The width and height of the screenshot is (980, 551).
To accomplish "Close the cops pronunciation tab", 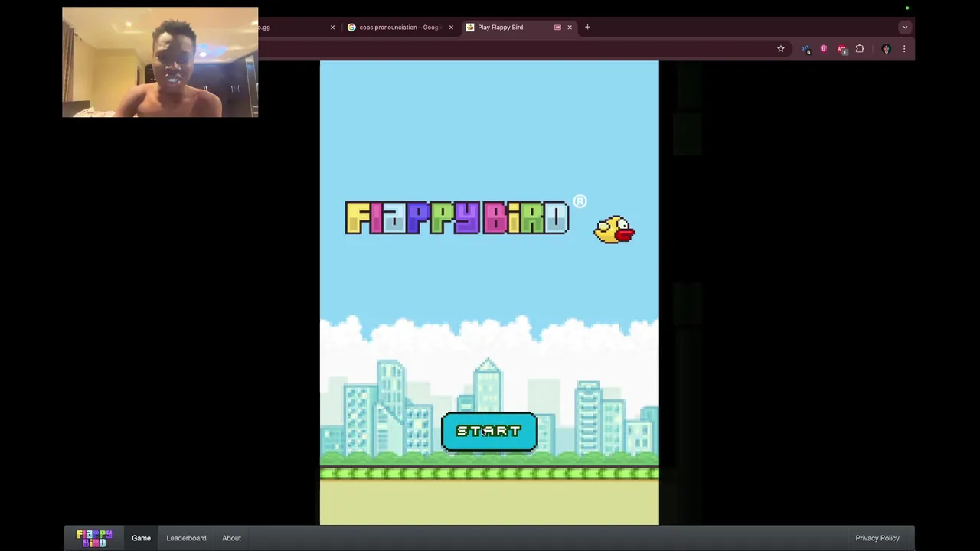I will tap(451, 28).
